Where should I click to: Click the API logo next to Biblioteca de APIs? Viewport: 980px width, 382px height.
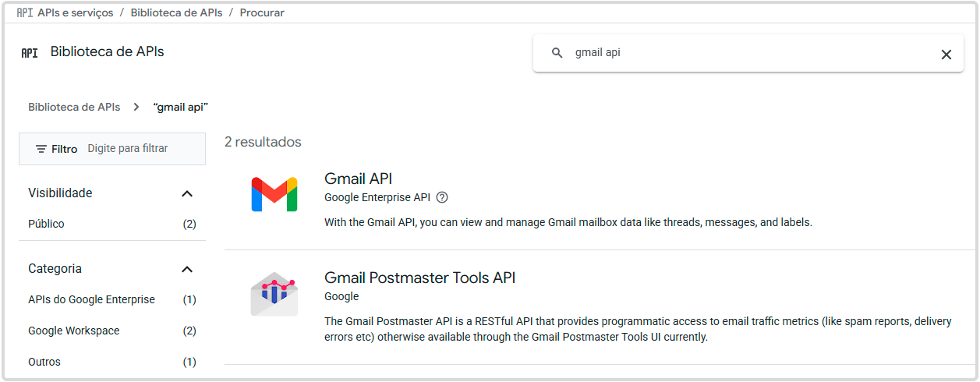pos(30,53)
